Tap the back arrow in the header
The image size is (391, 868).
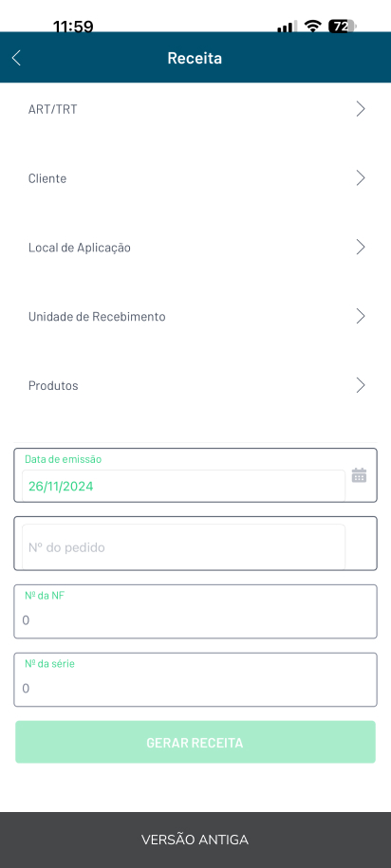click(x=16, y=58)
